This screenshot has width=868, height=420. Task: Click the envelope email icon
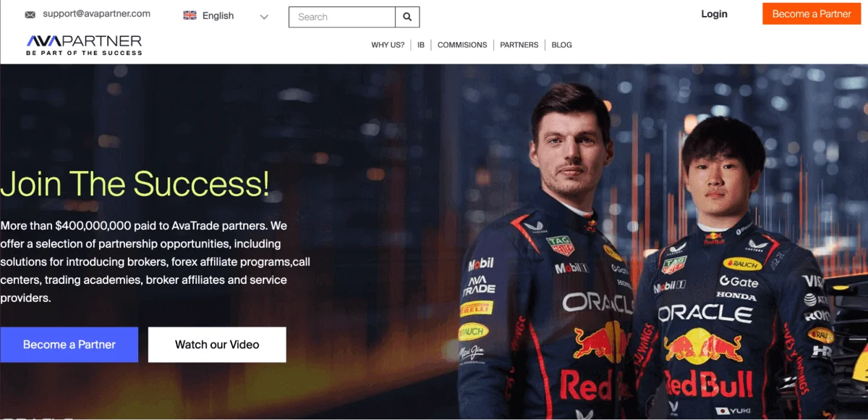point(30,14)
